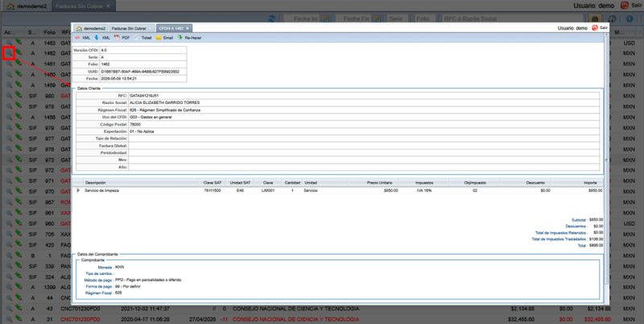
Task: Click the magnifier icon for folio 977
Action: [x=9, y=139]
